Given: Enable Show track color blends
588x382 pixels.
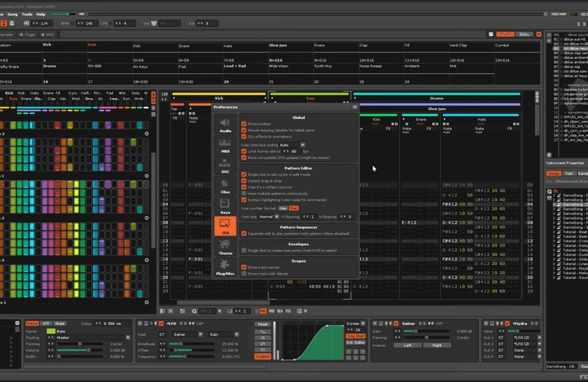Looking at the screenshot, I should coord(244,273).
